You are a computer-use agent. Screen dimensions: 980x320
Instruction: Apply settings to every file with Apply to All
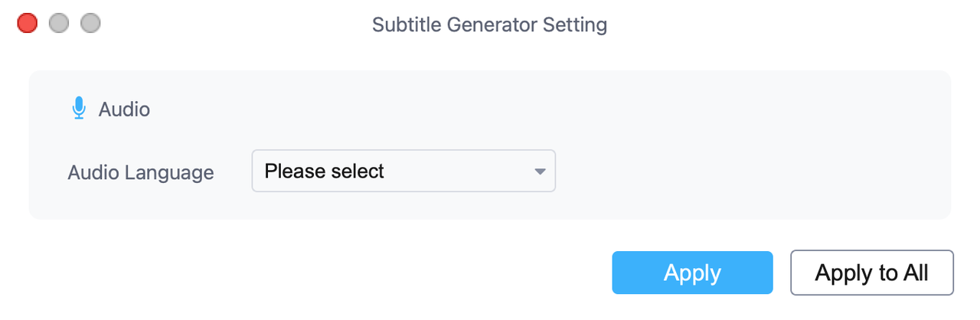point(872,273)
